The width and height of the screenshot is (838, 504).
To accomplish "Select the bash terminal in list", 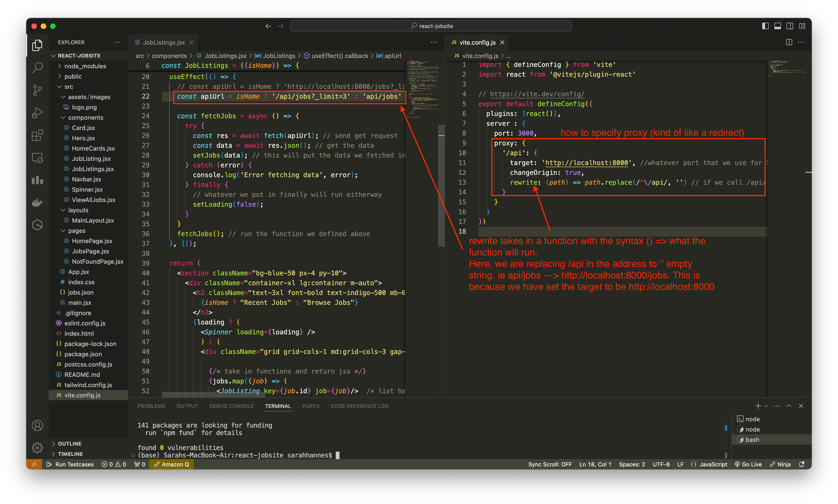I will click(772, 439).
